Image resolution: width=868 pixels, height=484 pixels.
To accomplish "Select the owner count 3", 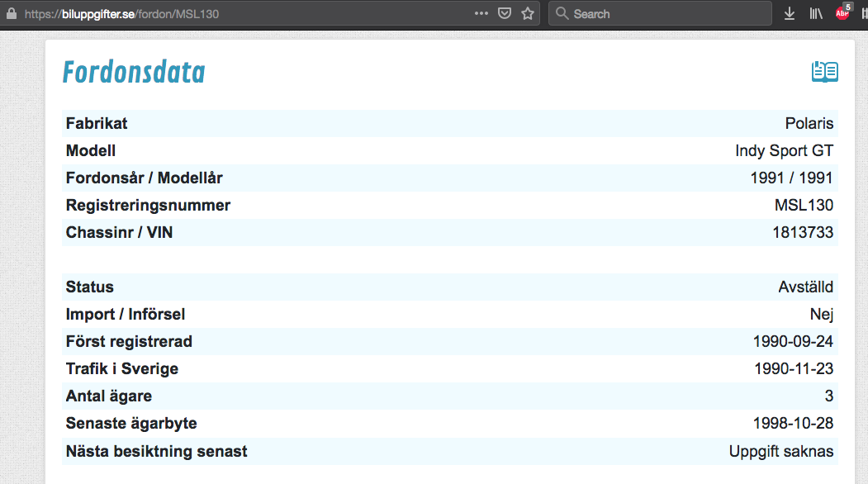I will pos(828,396).
